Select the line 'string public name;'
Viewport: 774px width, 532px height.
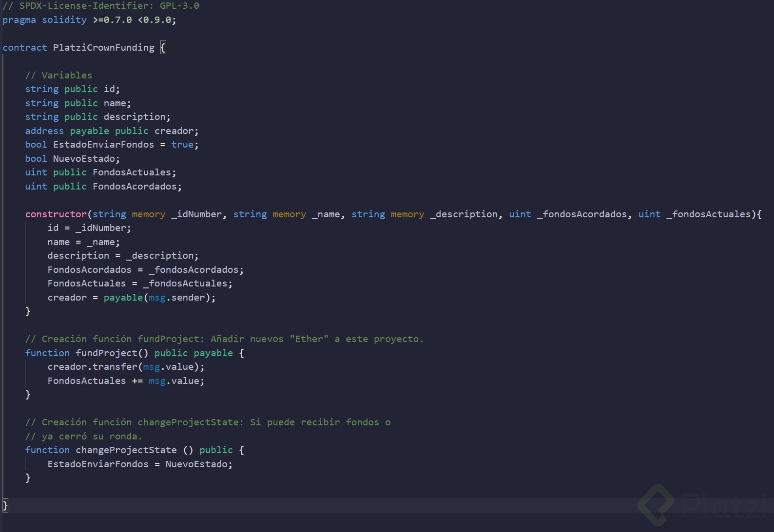coord(78,103)
